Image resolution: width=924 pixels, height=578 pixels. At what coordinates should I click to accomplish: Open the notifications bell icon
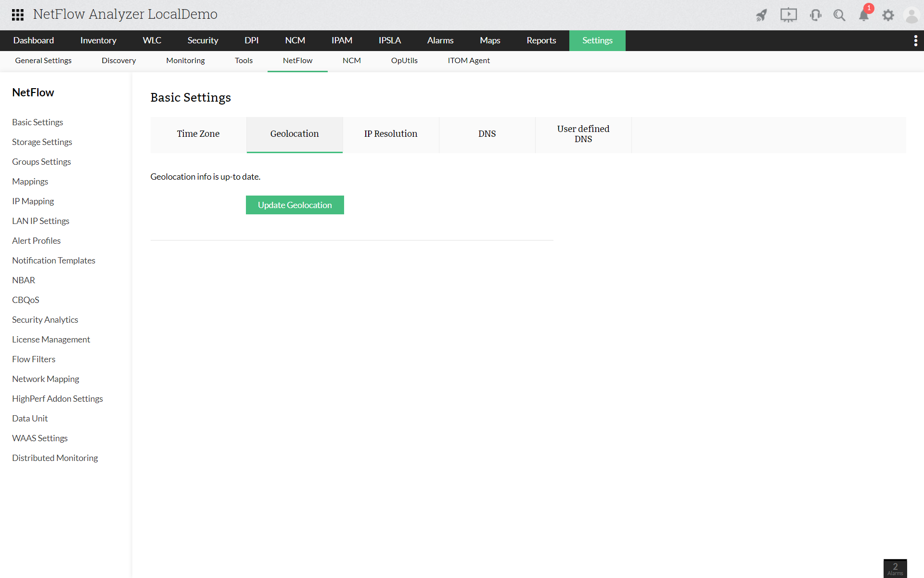pyautogui.click(x=864, y=15)
